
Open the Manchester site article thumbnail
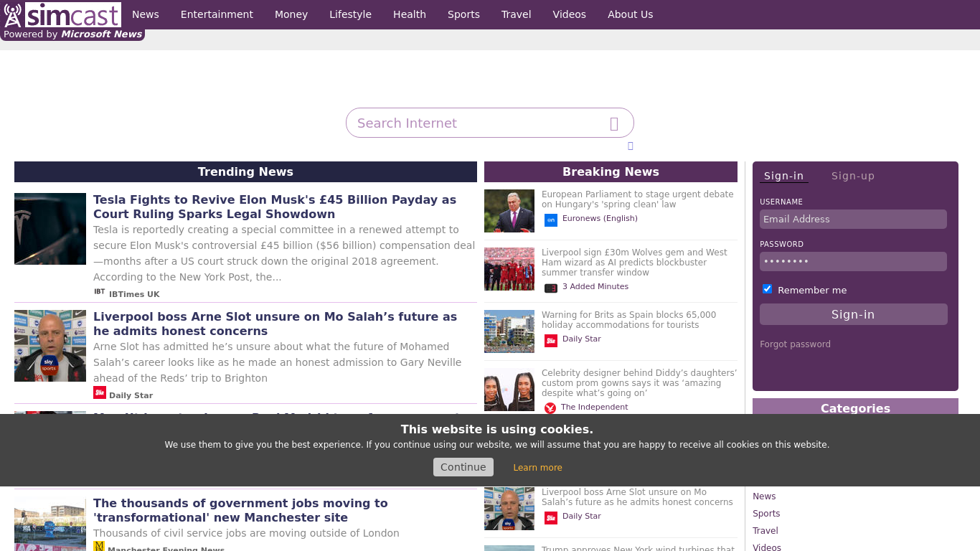50,524
